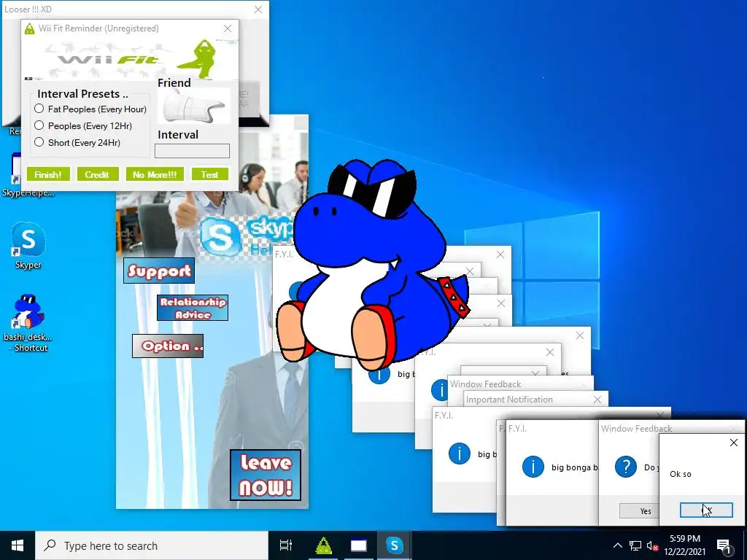The height and width of the screenshot is (560, 747).
Task: Click the Interval input field
Action: (192, 151)
